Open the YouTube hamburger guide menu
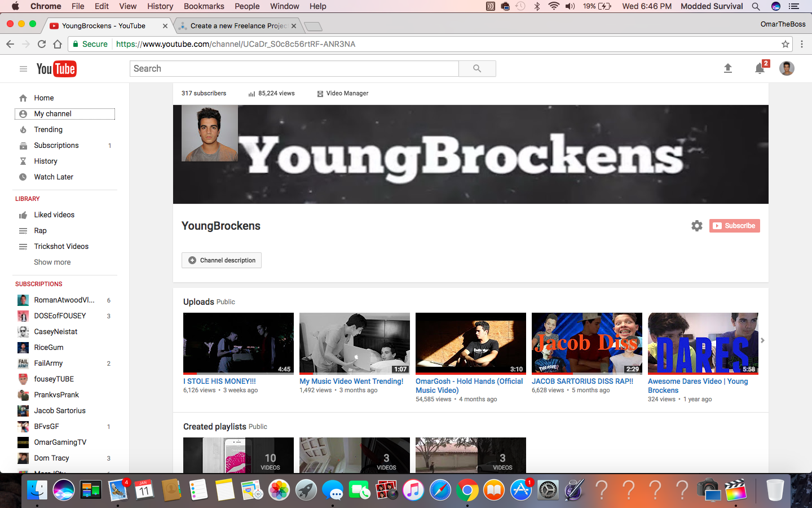The width and height of the screenshot is (812, 508). click(23, 69)
